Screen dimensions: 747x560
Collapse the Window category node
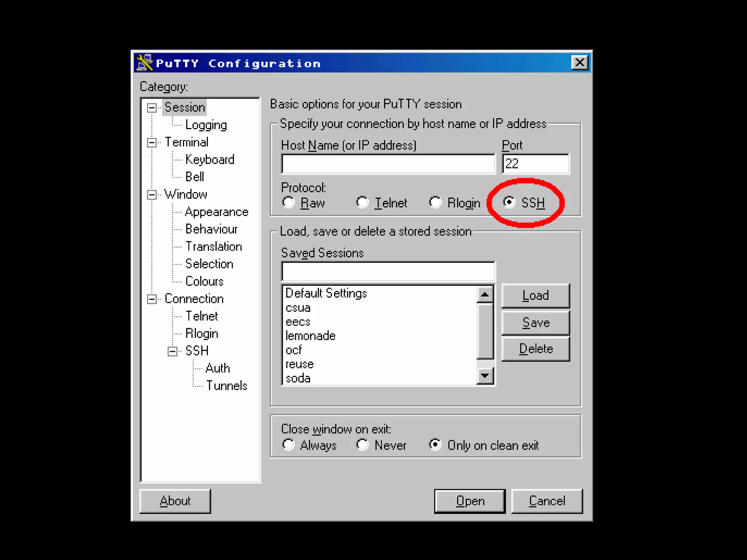pyautogui.click(x=152, y=195)
